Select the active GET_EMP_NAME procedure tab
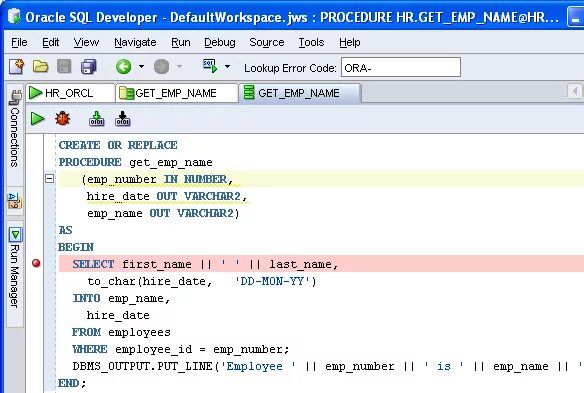Viewport: 584px width, 393px height. (x=299, y=93)
